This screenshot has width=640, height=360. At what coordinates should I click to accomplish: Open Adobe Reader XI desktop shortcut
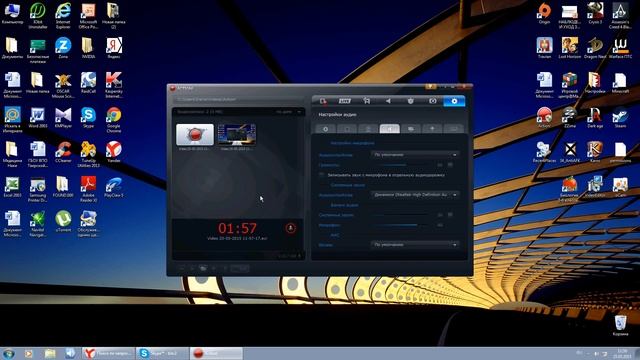coord(88,189)
